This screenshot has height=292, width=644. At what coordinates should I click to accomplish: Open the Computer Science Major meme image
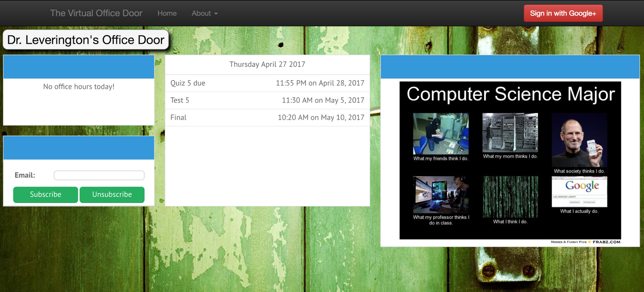[510, 163]
